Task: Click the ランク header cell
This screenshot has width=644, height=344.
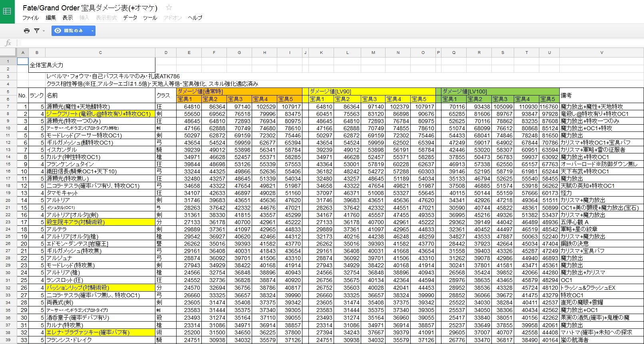Action: pos(37,95)
